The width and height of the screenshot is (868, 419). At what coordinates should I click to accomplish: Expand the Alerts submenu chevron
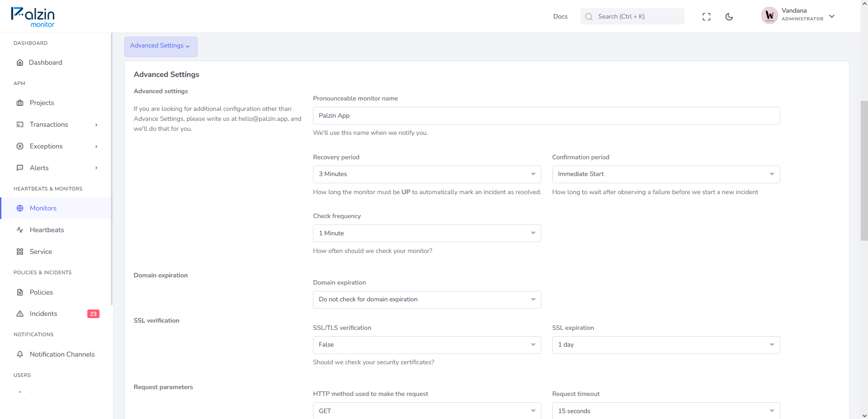point(96,168)
